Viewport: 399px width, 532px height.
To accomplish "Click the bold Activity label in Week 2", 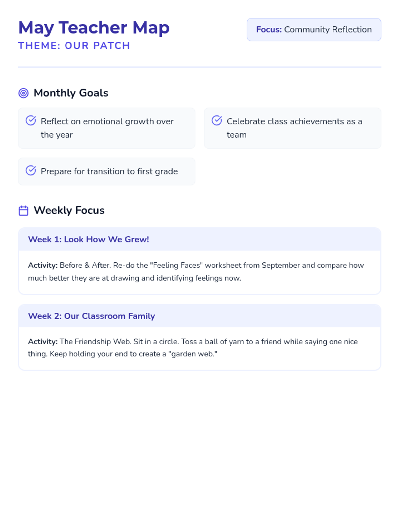I will click(43, 342).
